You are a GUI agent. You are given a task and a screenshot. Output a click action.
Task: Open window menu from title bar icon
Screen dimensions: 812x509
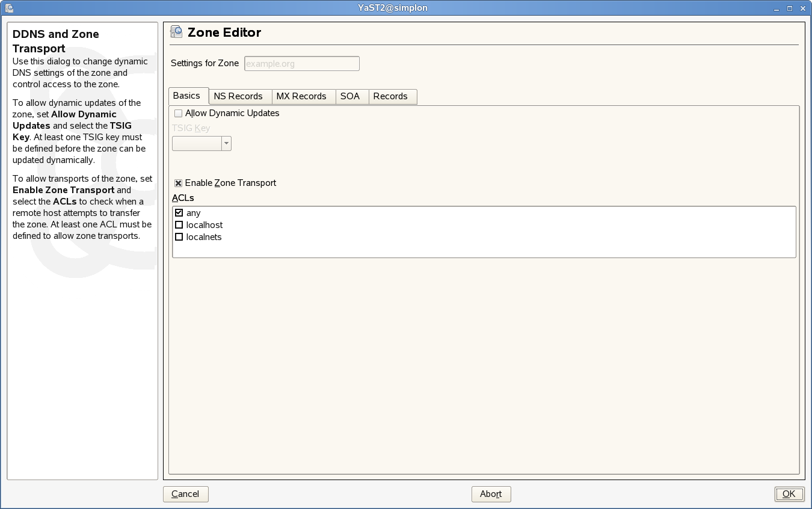click(x=8, y=8)
